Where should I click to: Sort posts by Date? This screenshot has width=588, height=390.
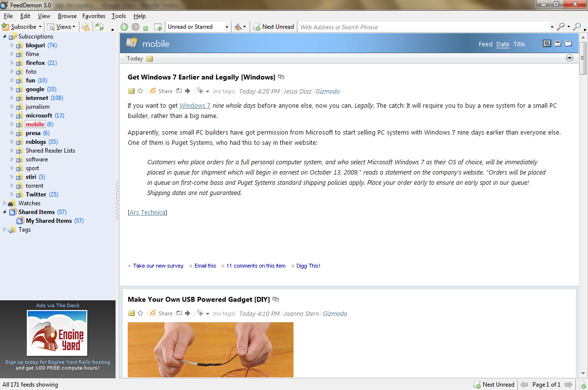tap(503, 44)
